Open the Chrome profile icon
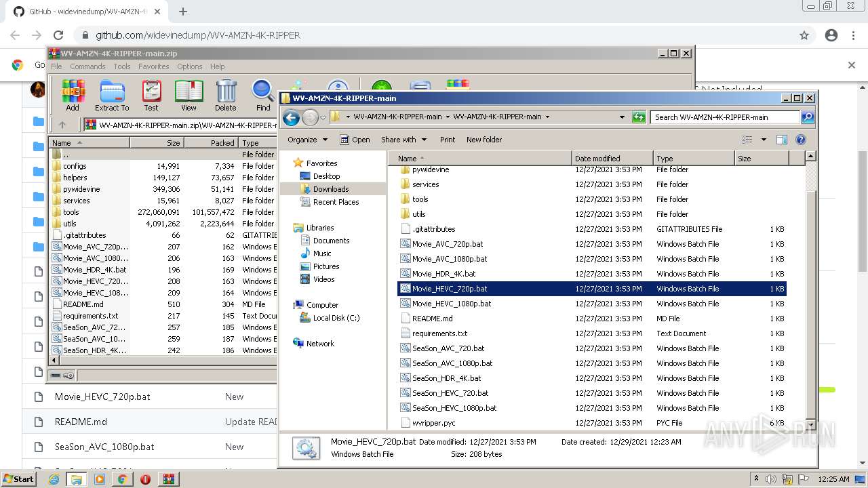868x488 pixels. coord(831,35)
